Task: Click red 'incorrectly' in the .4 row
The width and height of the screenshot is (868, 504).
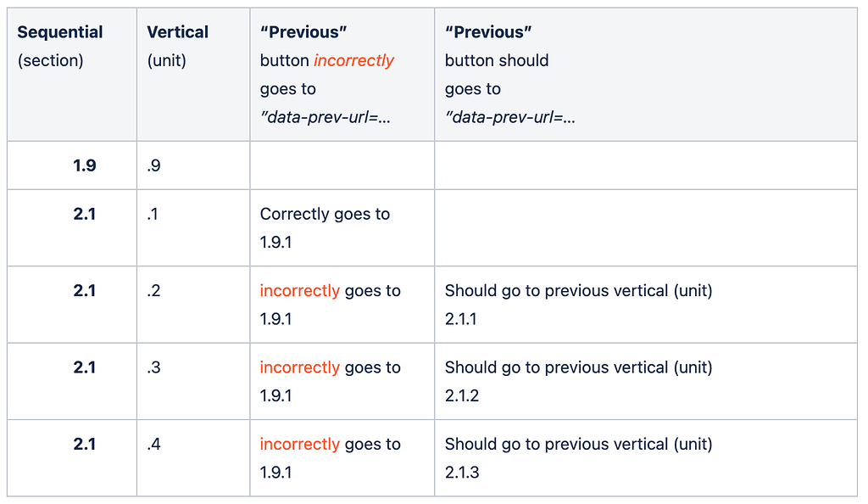Action: tap(299, 444)
